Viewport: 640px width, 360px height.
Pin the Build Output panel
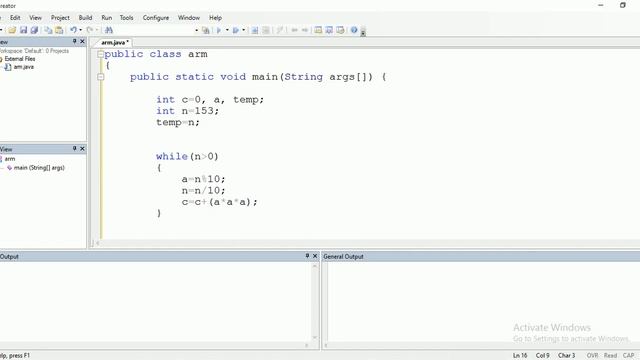(x=307, y=256)
